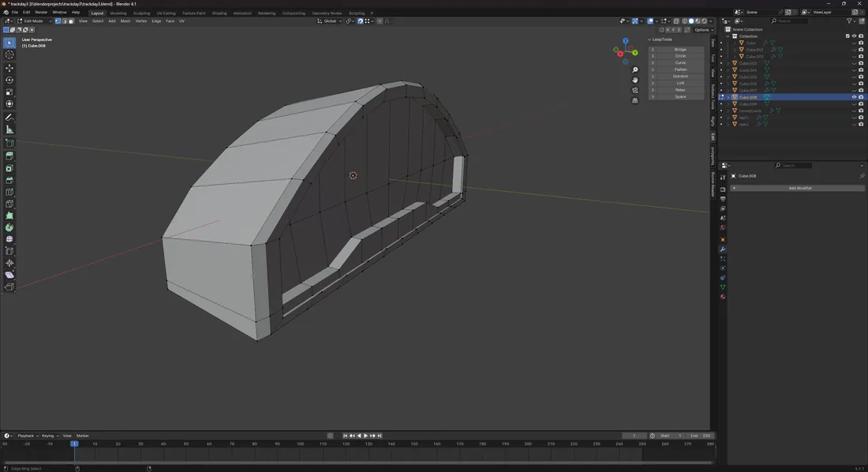Switch to the Shading workspace tab

(219, 13)
